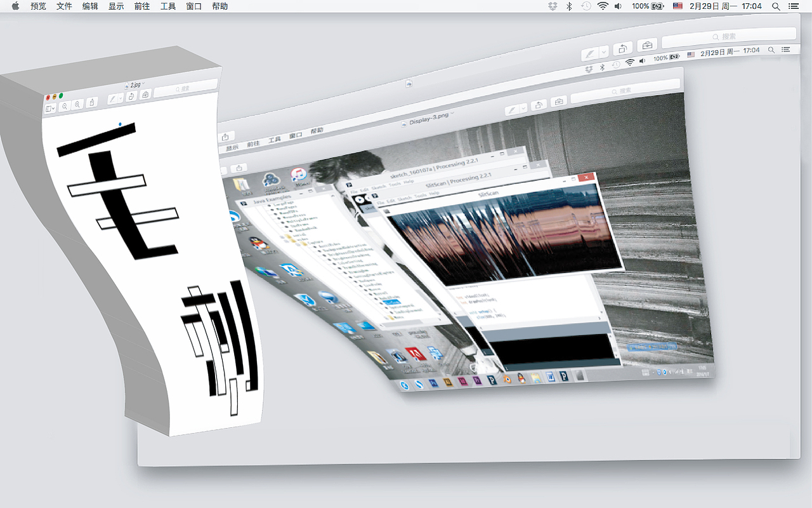
Task: Open the Apple menu
Action: click(x=15, y=6)
